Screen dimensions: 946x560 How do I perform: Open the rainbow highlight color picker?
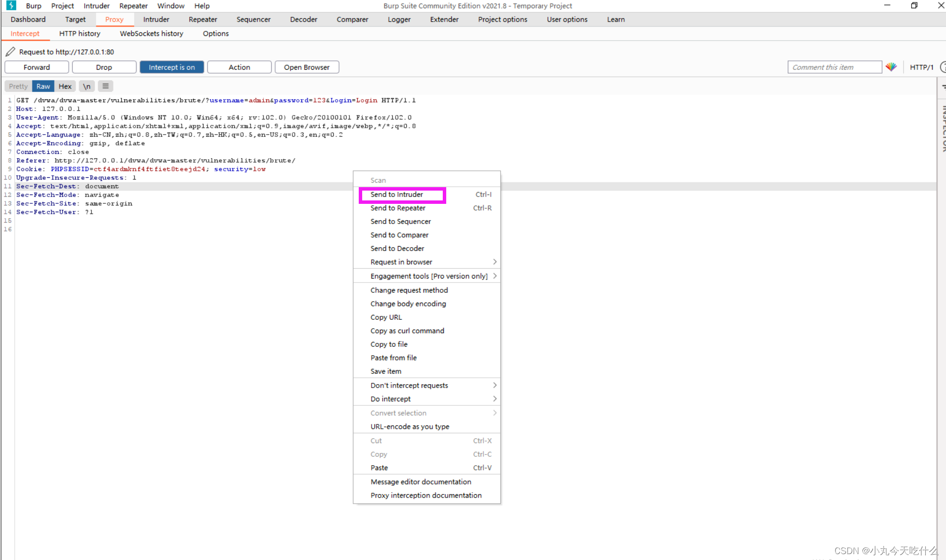coord(891,67)
